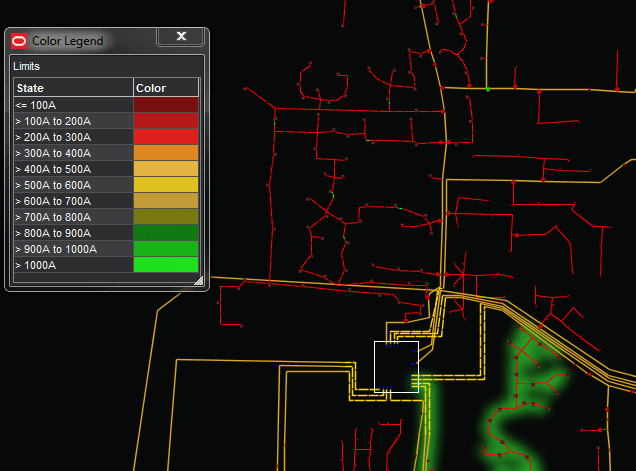636x471 pixels.
Task: Select the '> 600A to 700A' row
Action: click(106, 201)
